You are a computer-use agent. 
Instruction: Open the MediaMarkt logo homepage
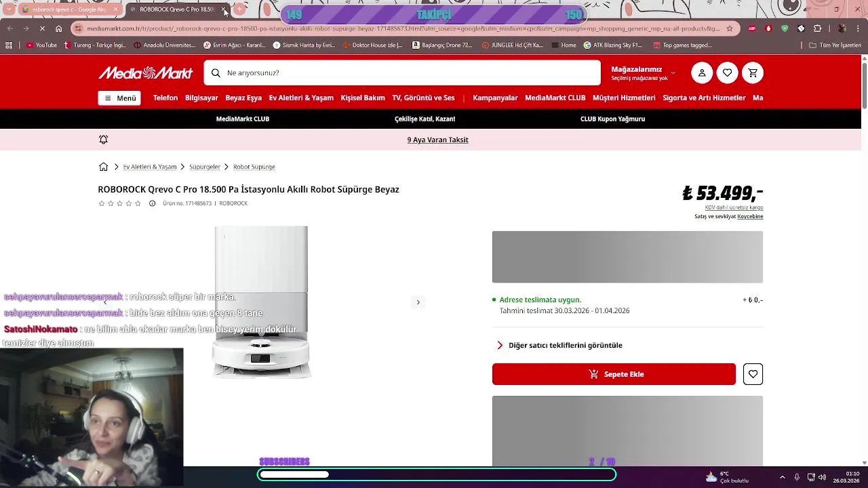[146, 73]
